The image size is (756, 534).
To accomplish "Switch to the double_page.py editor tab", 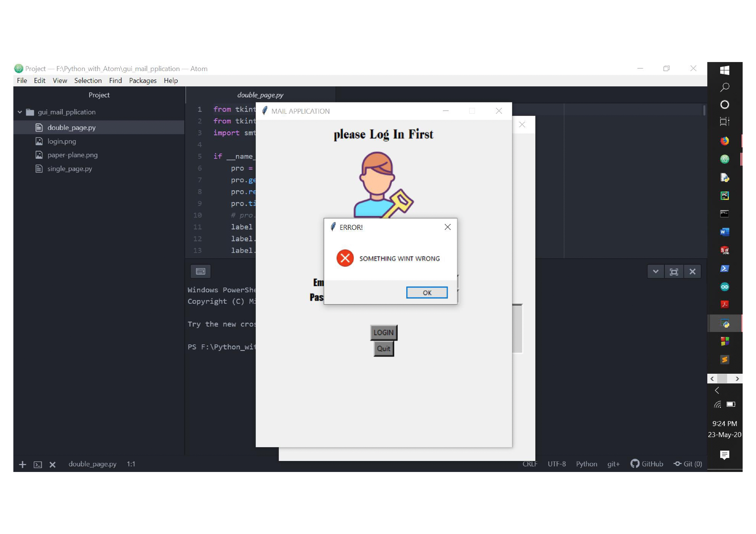I will 260,95.
